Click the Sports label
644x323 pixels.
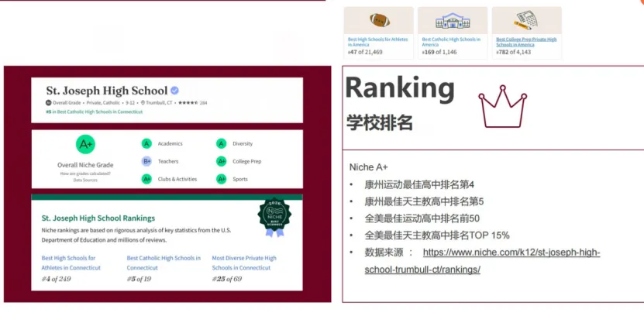tap(240, 179)
